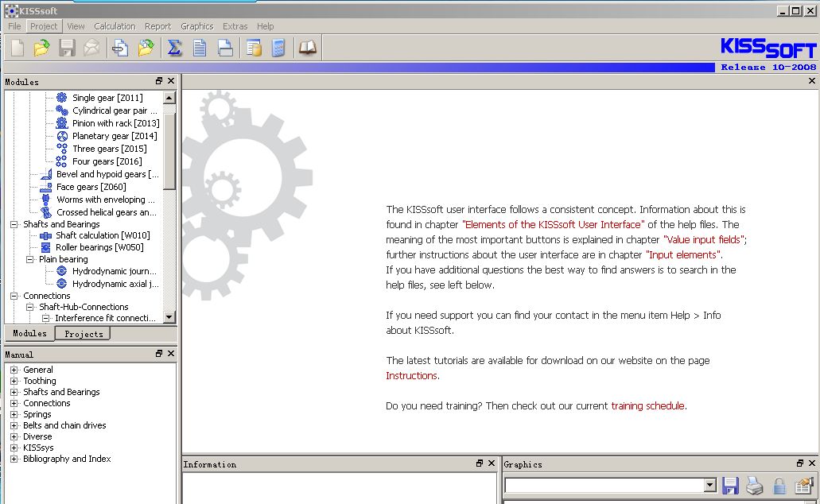Collapse the Plain bearing tree node
Screen dimensions: 820x504
pyautogui.click(x=30, y=259)
